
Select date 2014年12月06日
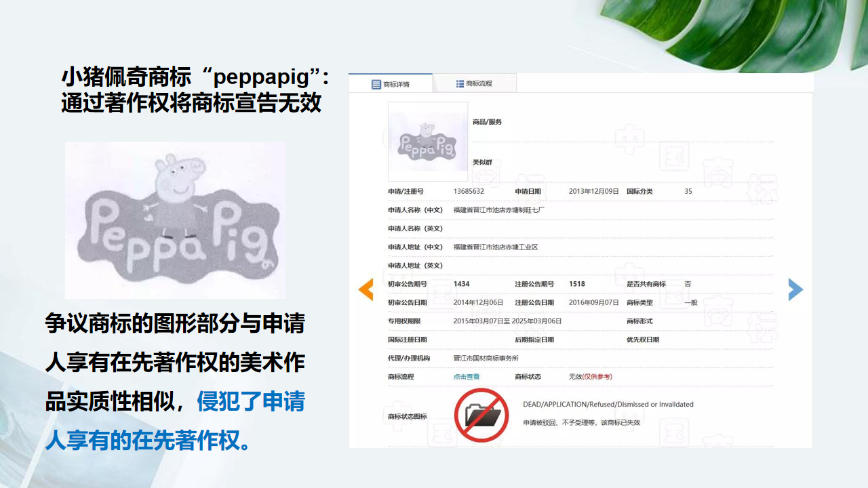pos(478,302)
